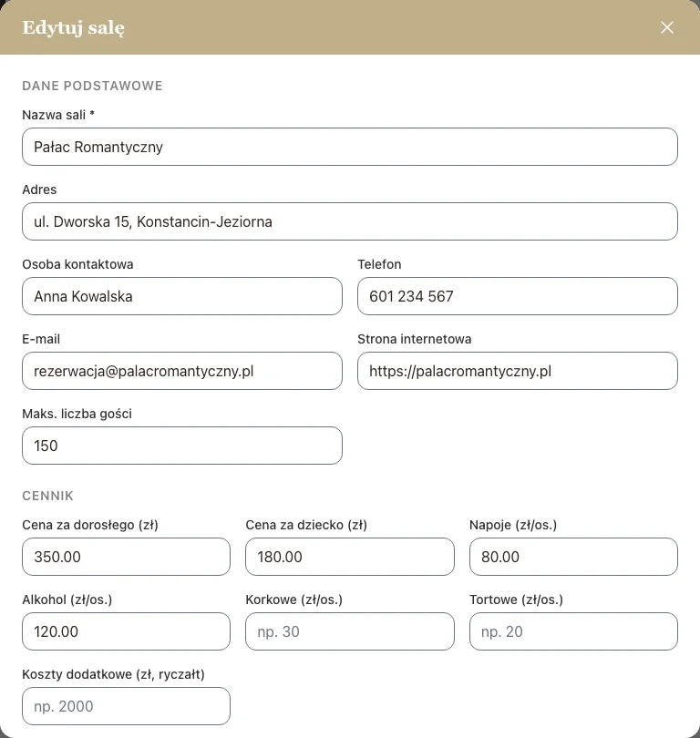The image size is (700, 738).
Task: Click the empty Korkowe field
Action: [x=349, y=631]
